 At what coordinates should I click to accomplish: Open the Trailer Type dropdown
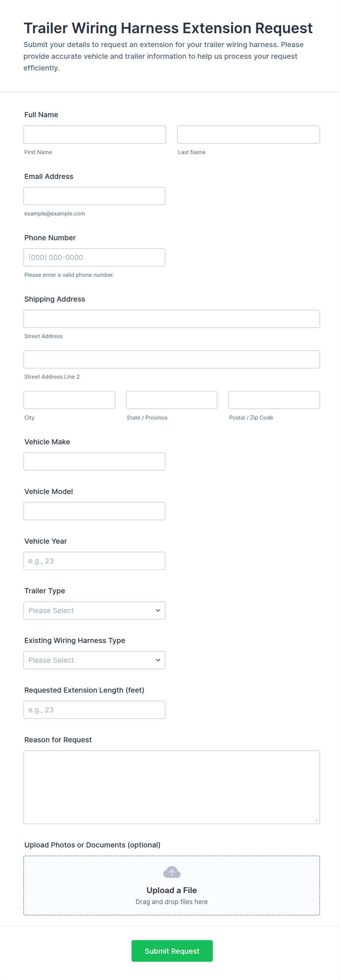point(94,610)
